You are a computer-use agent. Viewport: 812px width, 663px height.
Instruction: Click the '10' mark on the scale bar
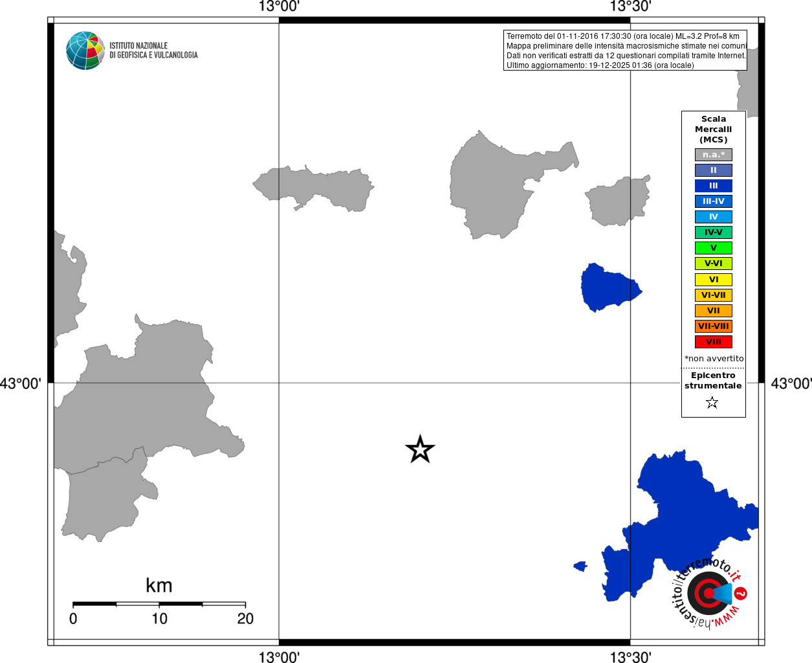click(159, 619)
